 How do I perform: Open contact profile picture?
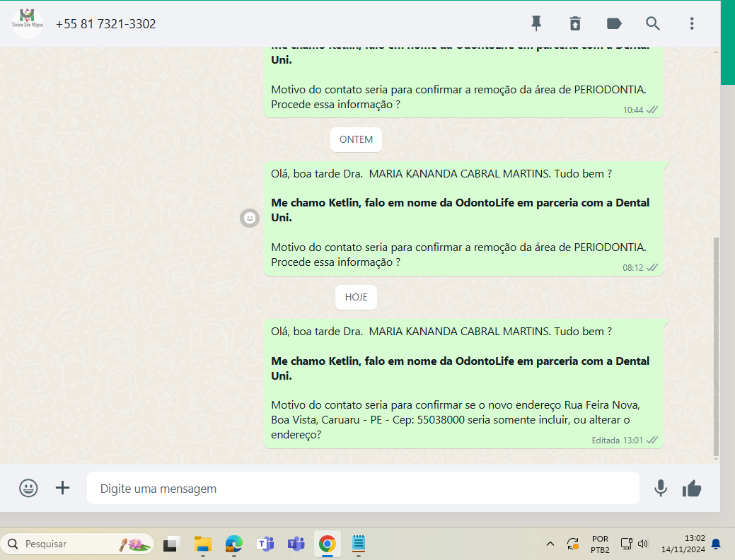point(28,23)
